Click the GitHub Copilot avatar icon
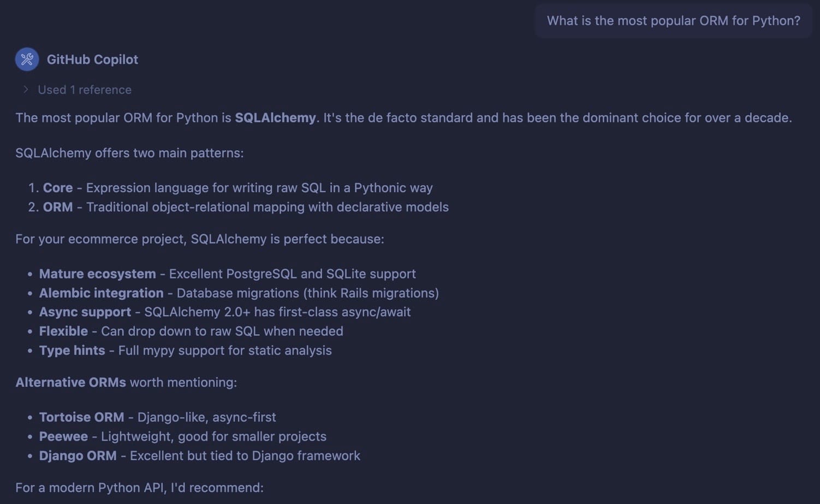820x504 pixels. [x=27, y=60]
